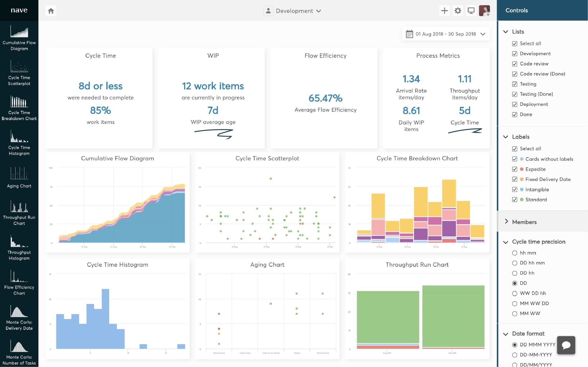
Task: Expand the Members section
Action: click(x=524, y=222)
